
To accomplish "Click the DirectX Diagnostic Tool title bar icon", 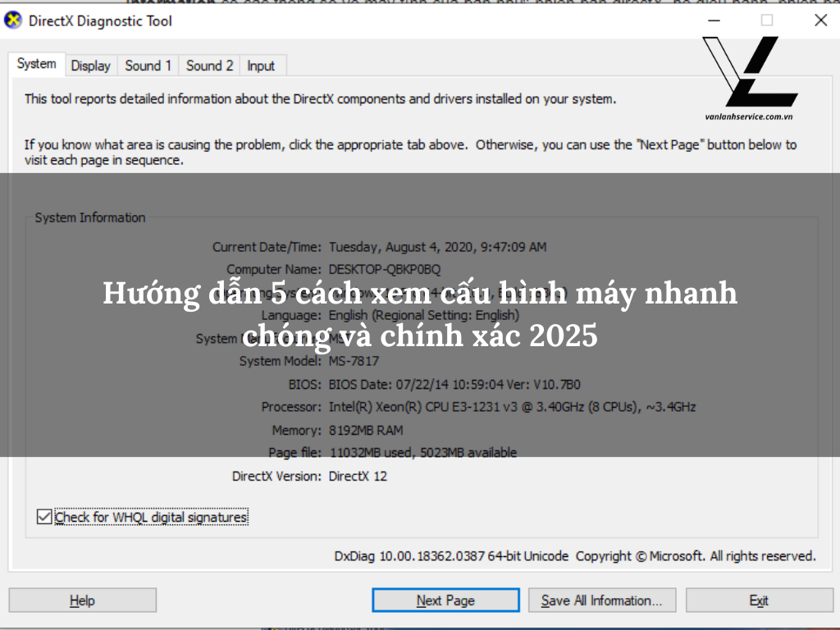I will (12, 21).
